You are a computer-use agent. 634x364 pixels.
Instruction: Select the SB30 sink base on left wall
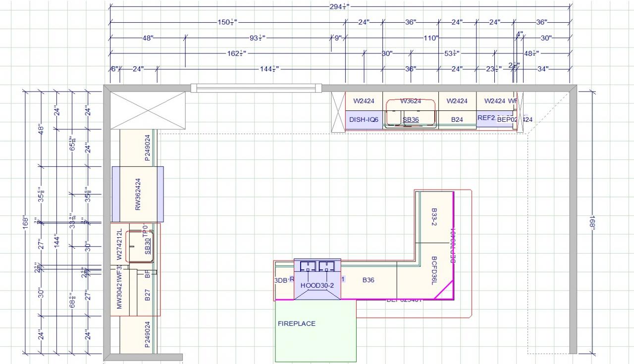147,246
